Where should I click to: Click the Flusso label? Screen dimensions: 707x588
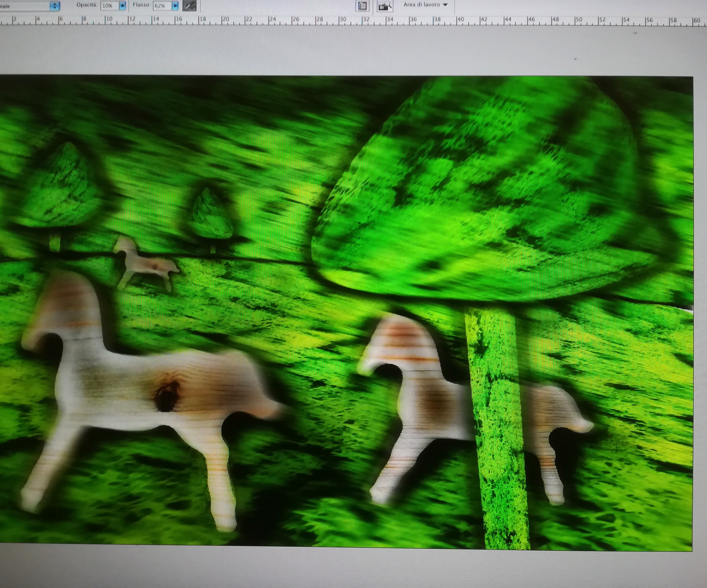coord(141,5)
